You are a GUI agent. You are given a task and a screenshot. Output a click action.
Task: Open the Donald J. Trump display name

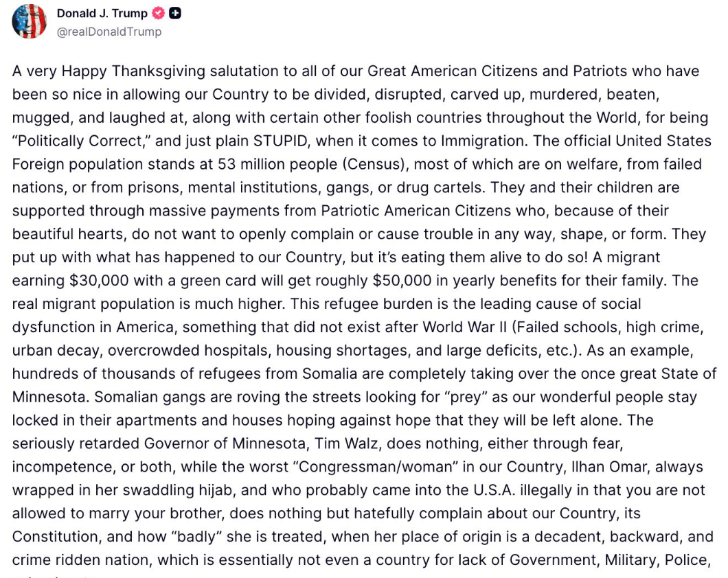click(102, 14)
